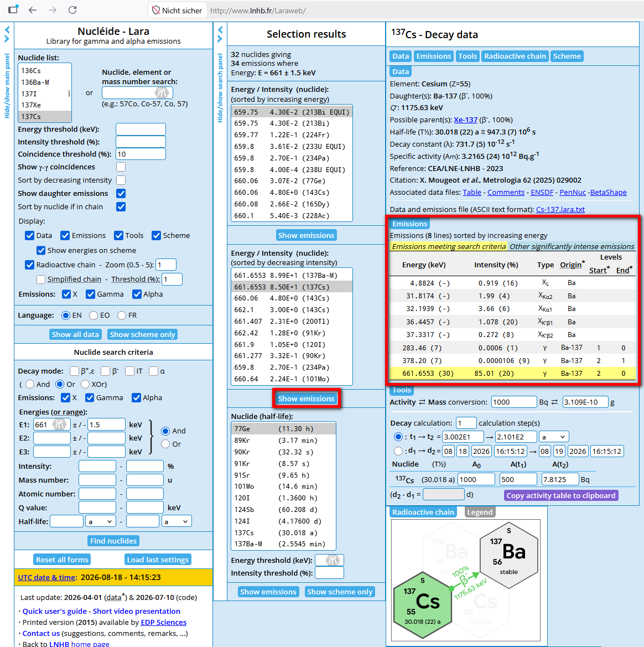Screen dimensions: 644x647
Task: Open the browser tab overview icon
Action: (x=13, y=9)
